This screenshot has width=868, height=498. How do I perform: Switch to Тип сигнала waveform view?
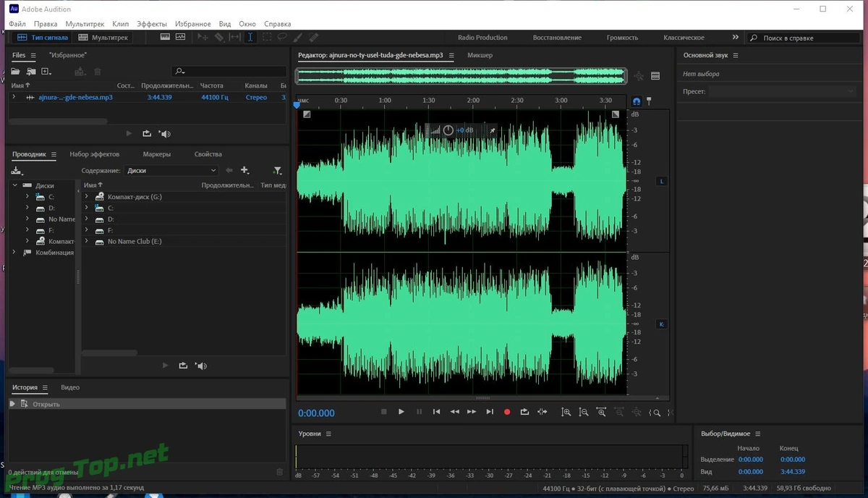42,37
